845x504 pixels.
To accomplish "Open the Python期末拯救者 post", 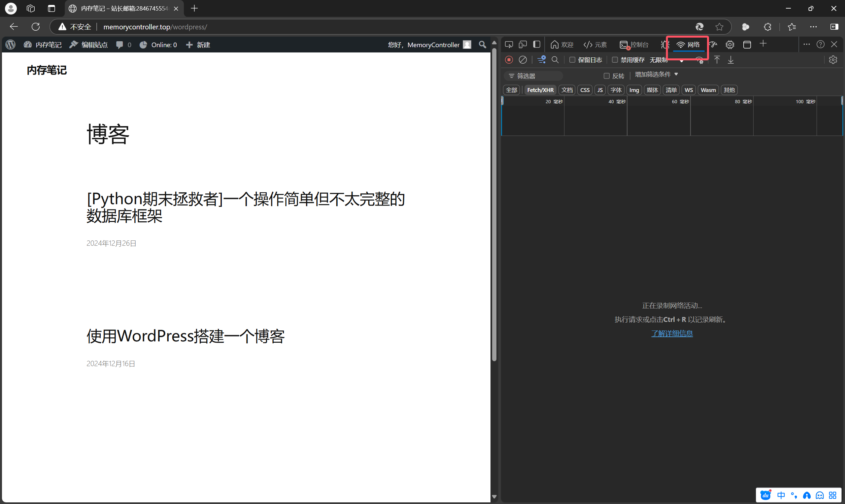I will tap(245, 207).
